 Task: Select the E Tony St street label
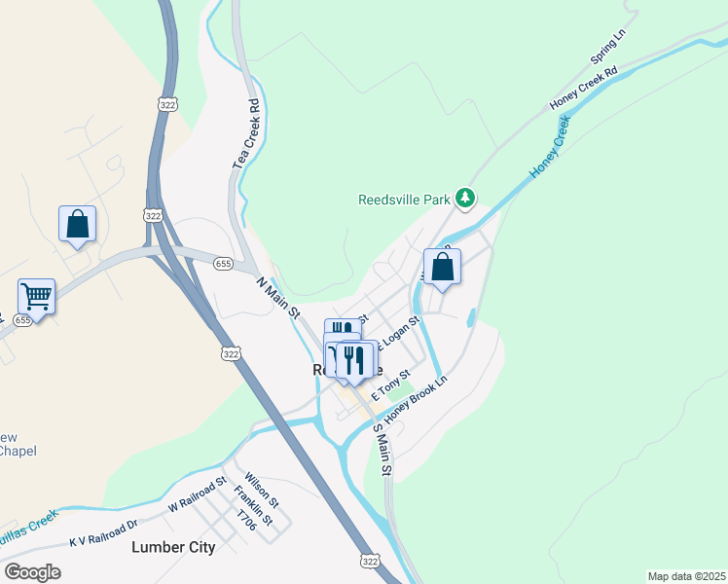coord(390,385)
